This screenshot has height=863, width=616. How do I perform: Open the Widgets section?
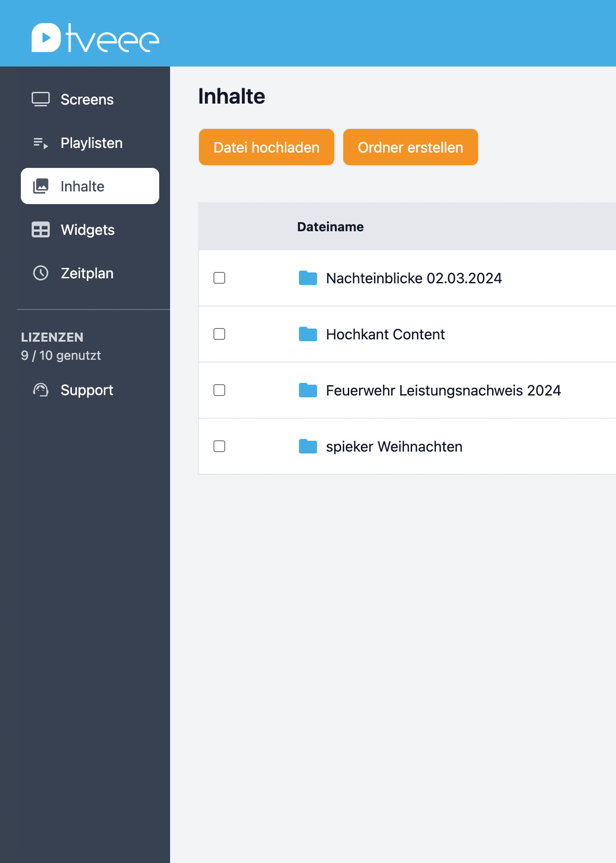tap(90, 229)
